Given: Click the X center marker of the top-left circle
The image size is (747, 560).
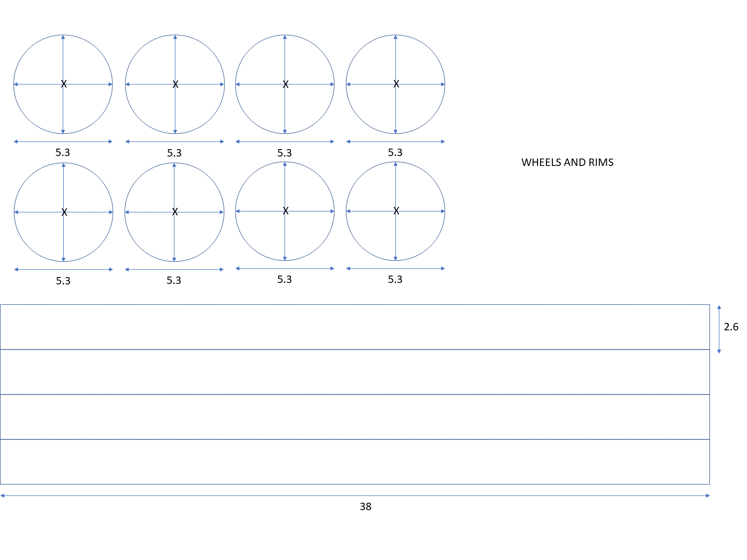Looking at the screenshot, I should click(63, 84).
